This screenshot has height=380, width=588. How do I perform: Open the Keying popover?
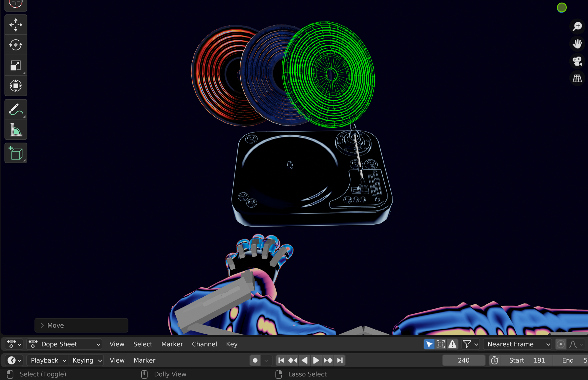coord(86,360)
